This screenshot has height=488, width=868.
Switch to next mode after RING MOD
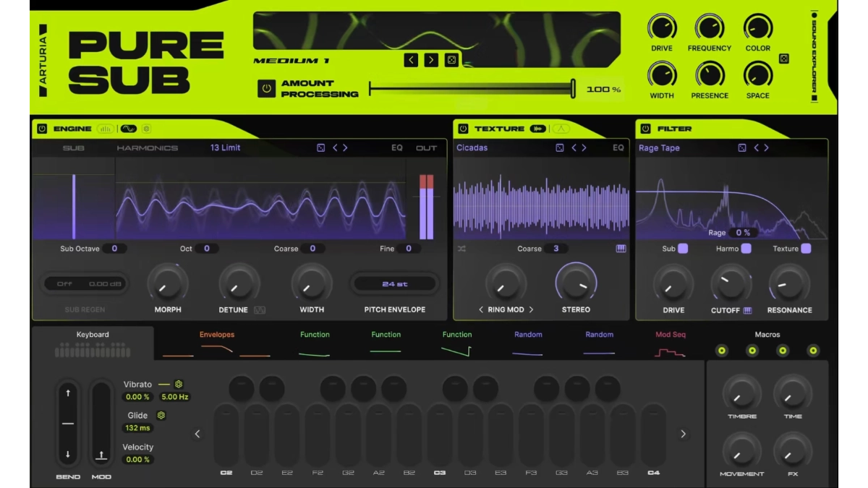531,309
